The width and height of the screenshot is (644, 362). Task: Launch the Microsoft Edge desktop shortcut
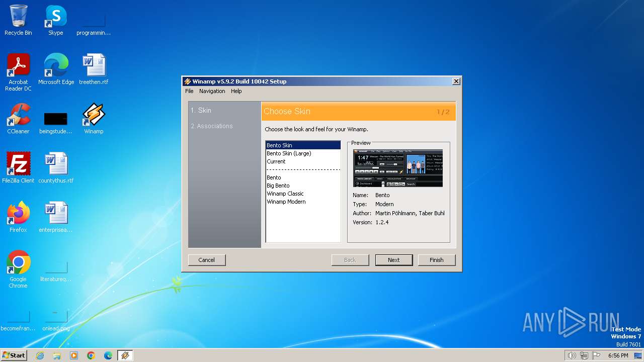[x=56, y=70]
